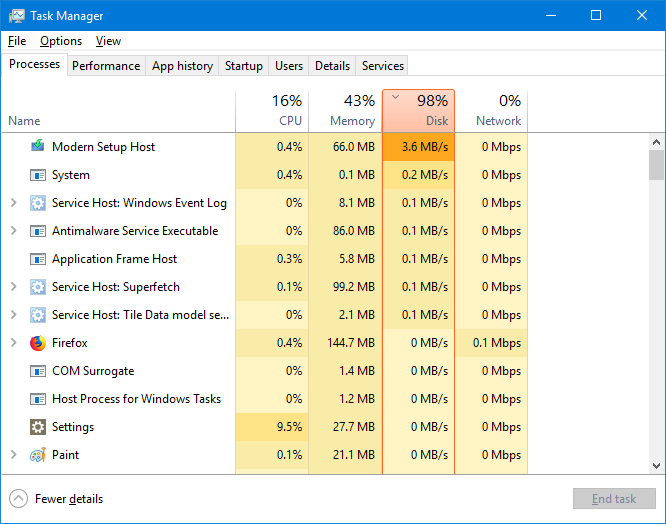This screenshot has width=666, height=524.
Task: Click the Antimalware Service Executable icon
Action: click(x=38, y=231)
